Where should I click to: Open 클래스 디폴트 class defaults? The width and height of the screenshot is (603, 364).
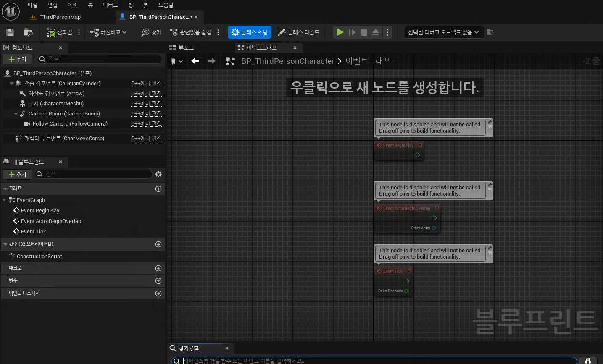click(299, 32)
